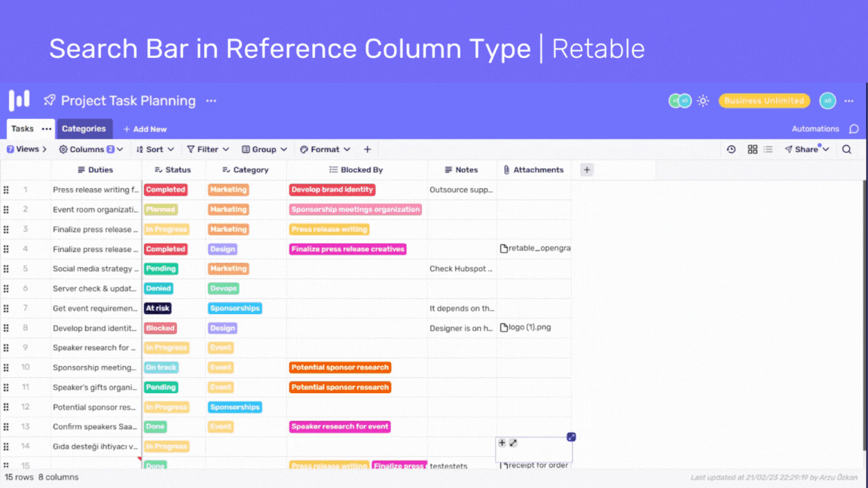Click the Blocked By column header
Viewport: 868px width, 488px height.
[356, 170]
